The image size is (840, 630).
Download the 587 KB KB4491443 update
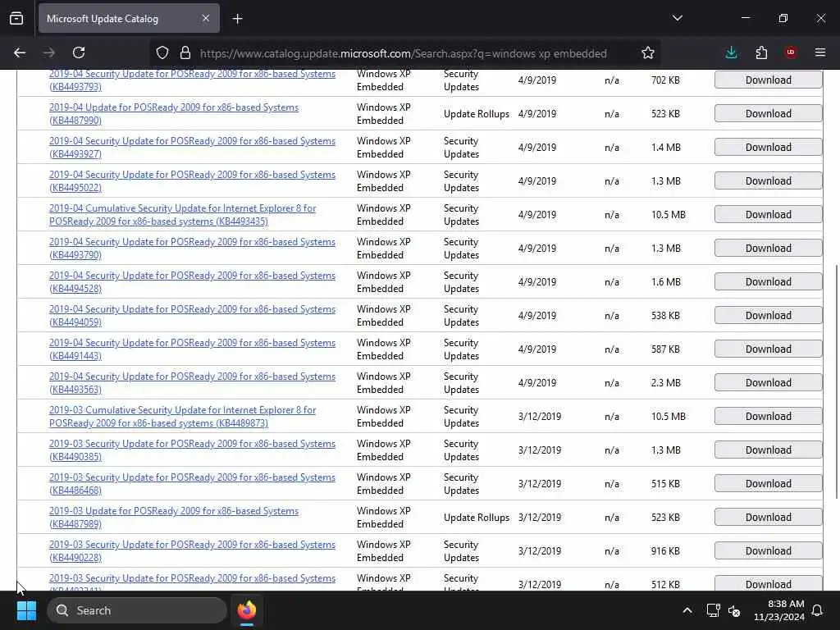(768, 349)
